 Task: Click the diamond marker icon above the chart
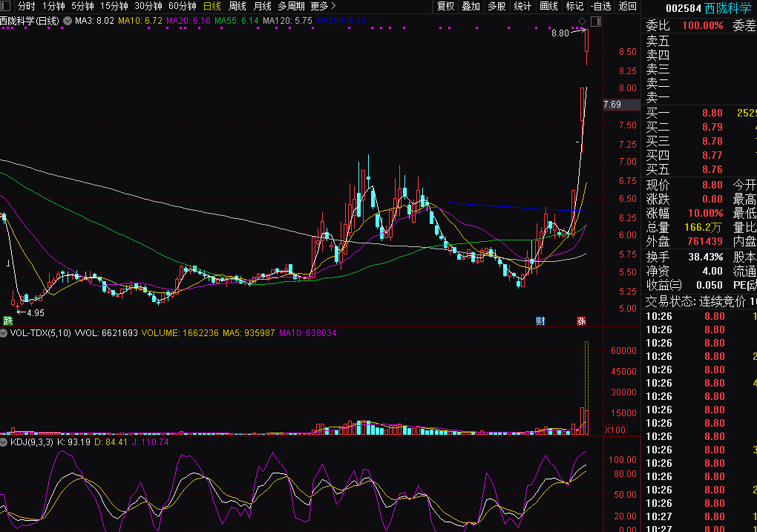[583, 21]
